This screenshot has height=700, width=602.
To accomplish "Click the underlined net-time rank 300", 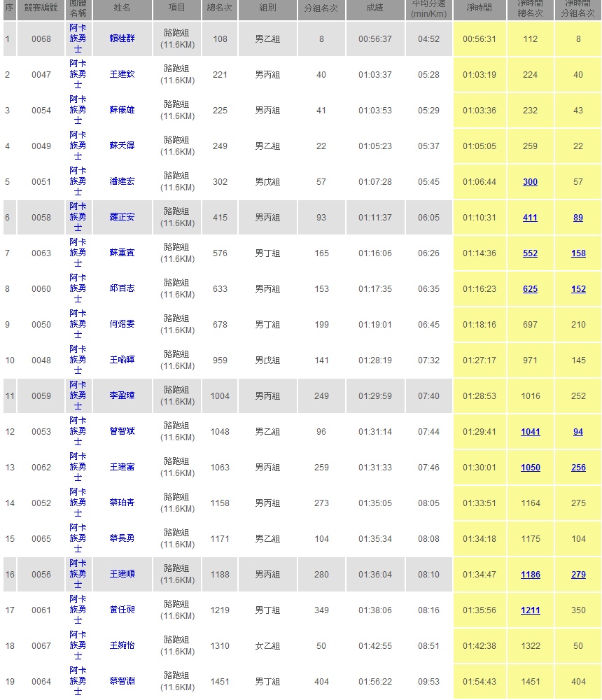I will [530, 182].
